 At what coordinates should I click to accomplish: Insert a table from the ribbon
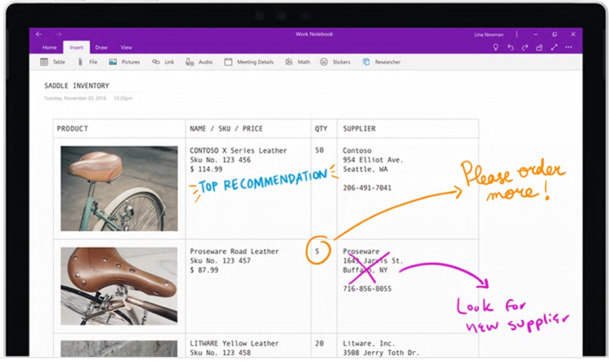(53, 62)
